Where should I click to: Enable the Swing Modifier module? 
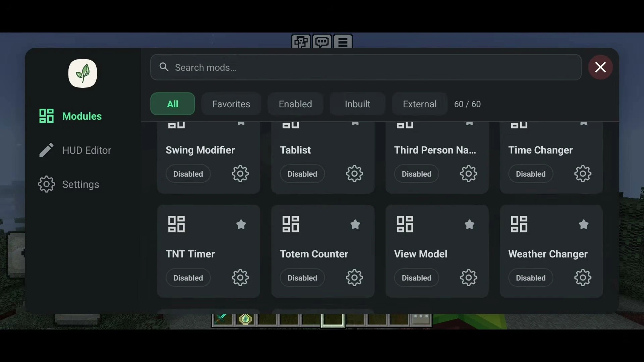(188, 174)
